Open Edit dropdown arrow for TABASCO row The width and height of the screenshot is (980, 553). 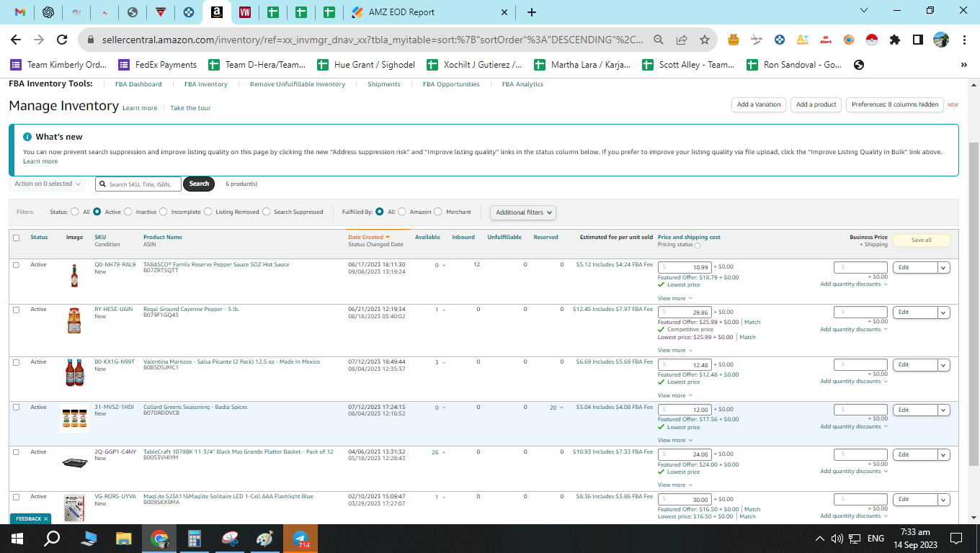pos(944,268)
